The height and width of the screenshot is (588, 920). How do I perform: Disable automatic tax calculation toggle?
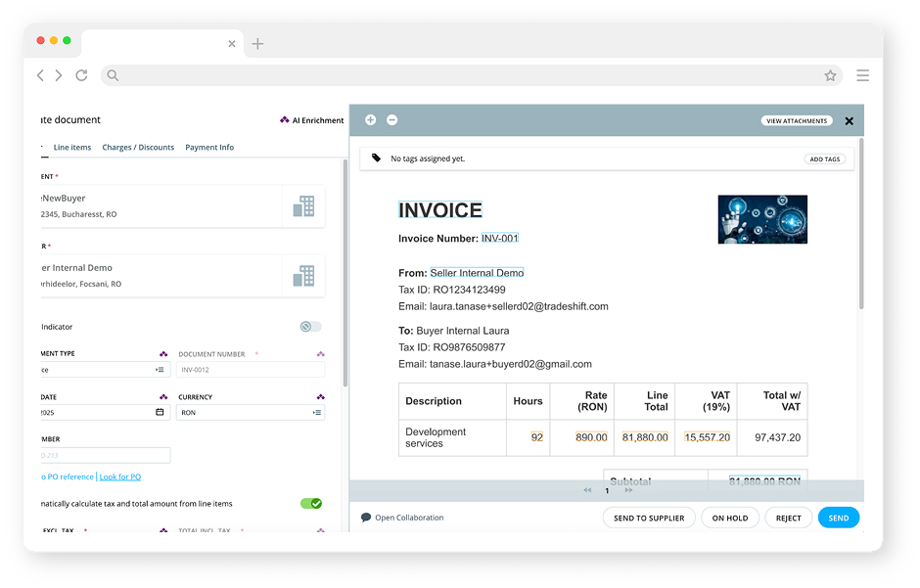(x=310, y=504)
